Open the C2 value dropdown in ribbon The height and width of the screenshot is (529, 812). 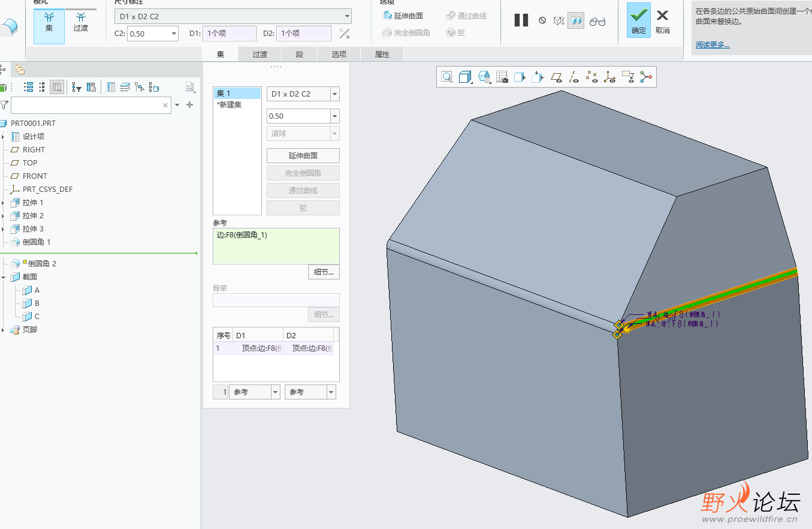click(x=174, y=34)
